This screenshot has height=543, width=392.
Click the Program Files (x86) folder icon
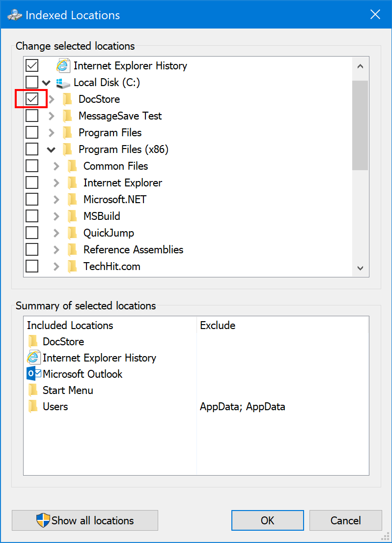tap(67, 150)
